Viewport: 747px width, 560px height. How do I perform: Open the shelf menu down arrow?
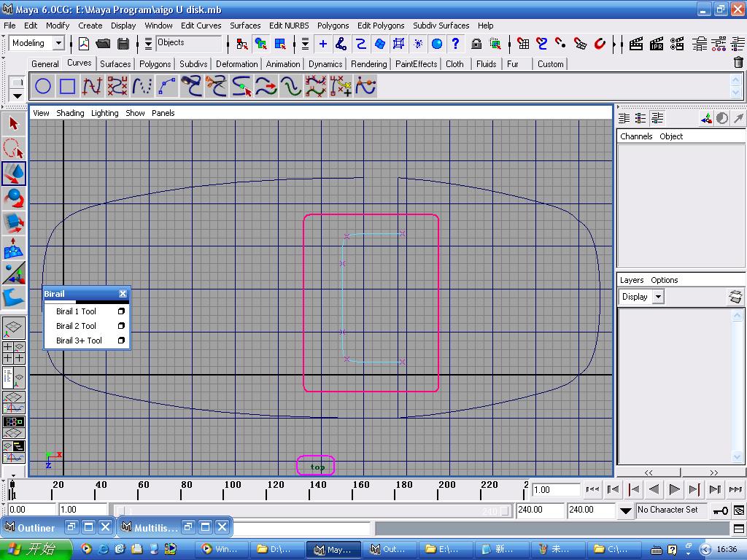[18, 96]
